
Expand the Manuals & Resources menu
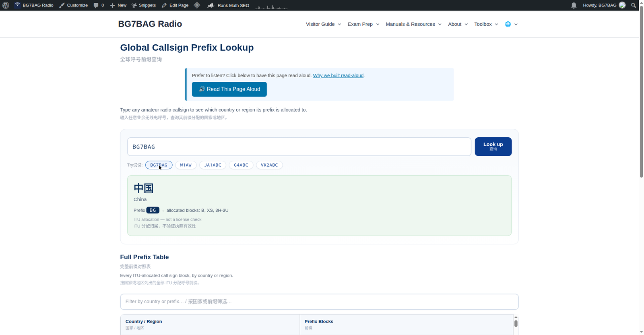413,24
